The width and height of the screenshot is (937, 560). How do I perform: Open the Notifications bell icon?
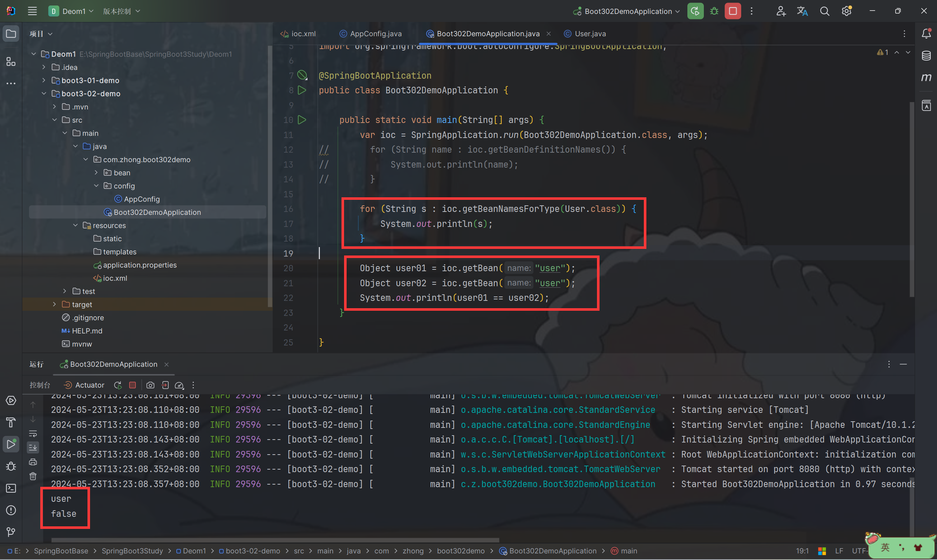[x=926, y=34]
